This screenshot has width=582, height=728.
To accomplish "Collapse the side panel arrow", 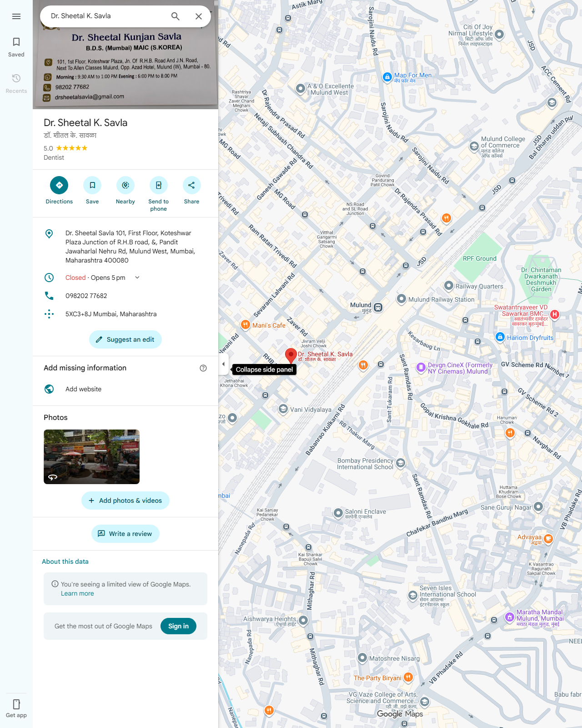I will point(223,364).
